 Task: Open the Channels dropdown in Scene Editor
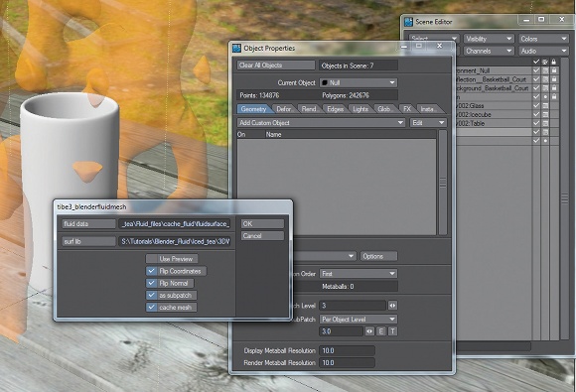pyautogui.click(x=489, y=51)
